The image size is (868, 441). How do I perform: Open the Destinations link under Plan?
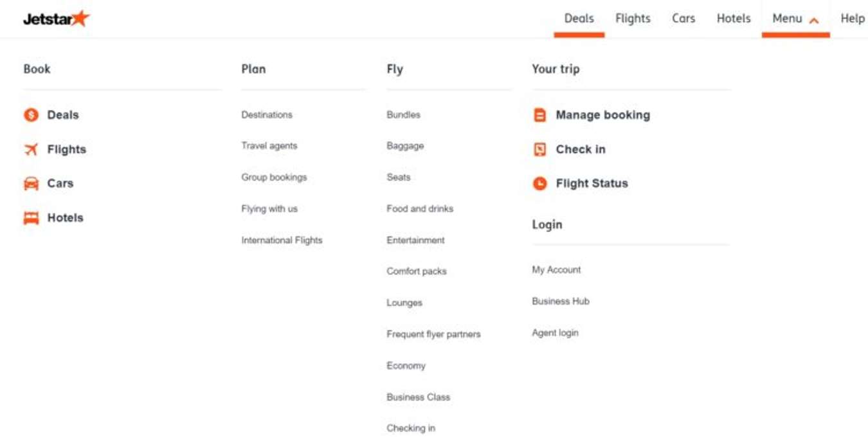click(x=266, y=114)
